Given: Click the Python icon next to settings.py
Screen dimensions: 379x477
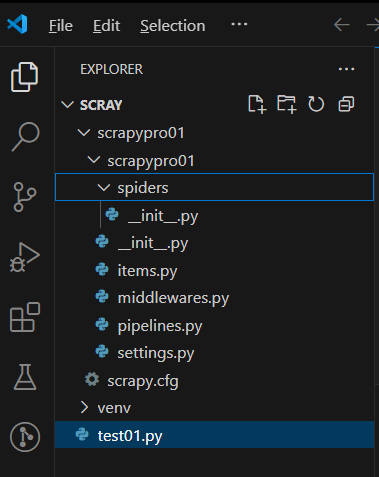Looking at the screenshot, I should click(x=102, y=352).
